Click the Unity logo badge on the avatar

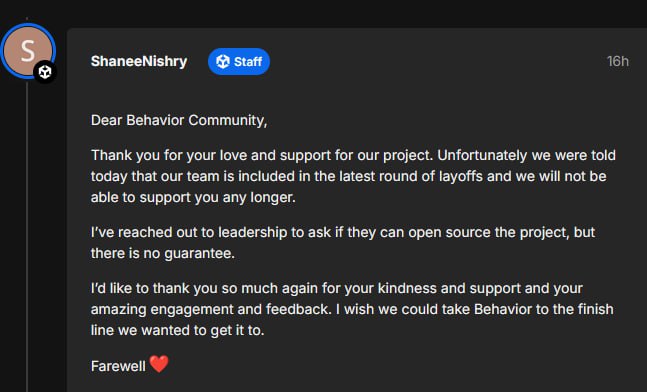click(45, 72)
